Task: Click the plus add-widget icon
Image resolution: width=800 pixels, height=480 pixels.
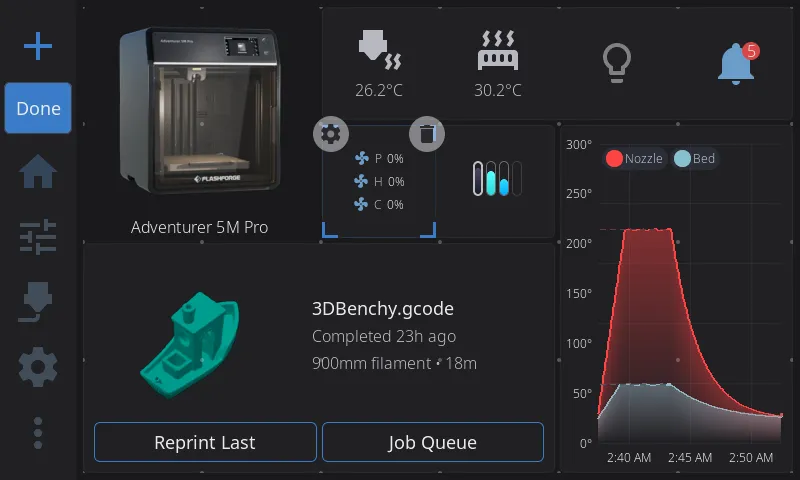Action: click(x=38, y=46)
